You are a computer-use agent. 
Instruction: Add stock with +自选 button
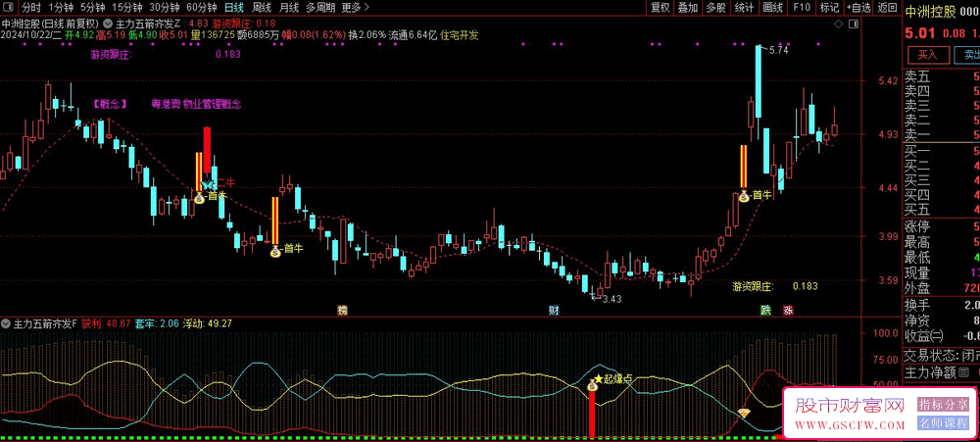858,8
